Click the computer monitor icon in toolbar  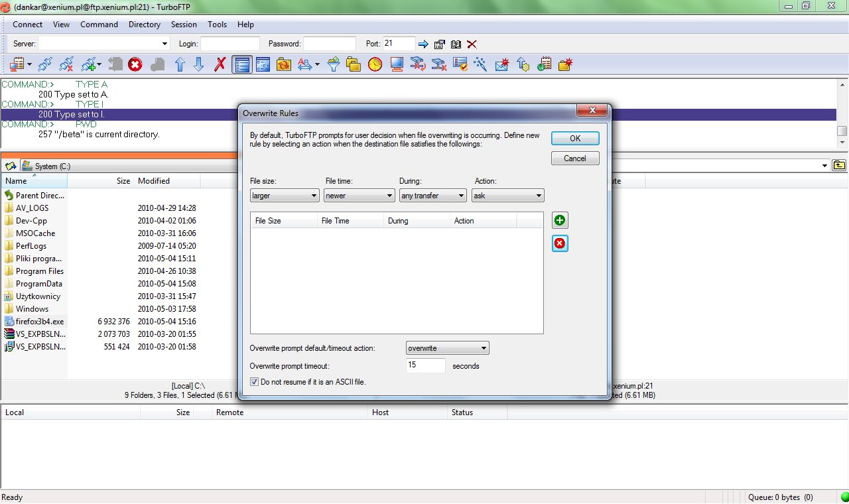pos(397,64)
